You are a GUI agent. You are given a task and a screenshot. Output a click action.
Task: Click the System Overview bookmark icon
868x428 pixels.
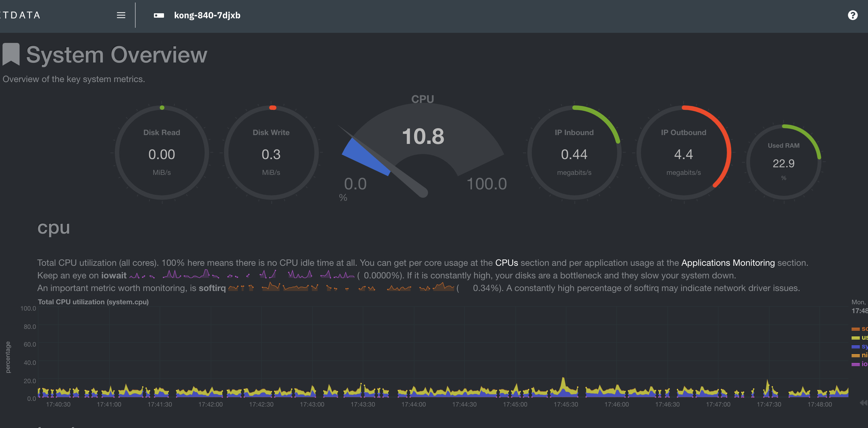click(10, 54)
